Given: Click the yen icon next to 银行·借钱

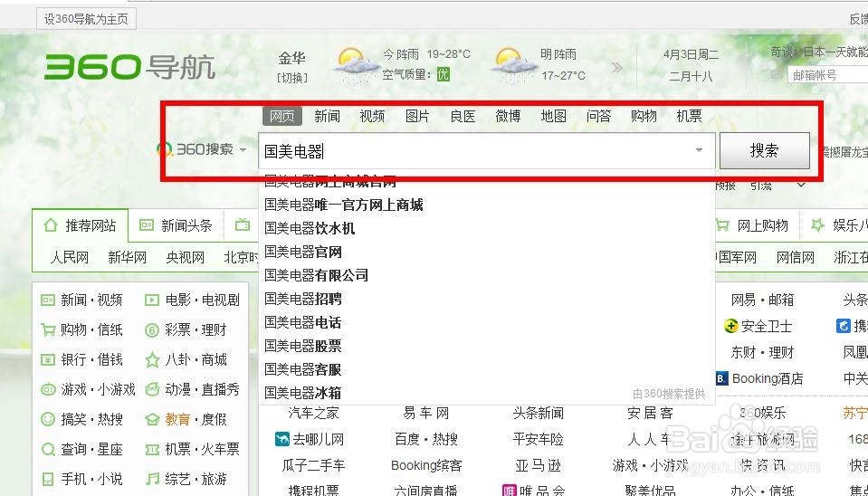Looking at the screenshot, I should 48,360.
